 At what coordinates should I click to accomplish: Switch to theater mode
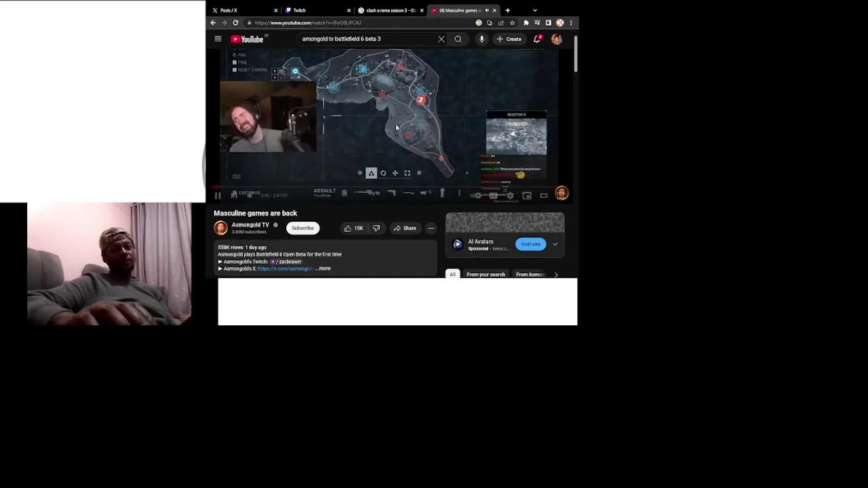point(543,196)
